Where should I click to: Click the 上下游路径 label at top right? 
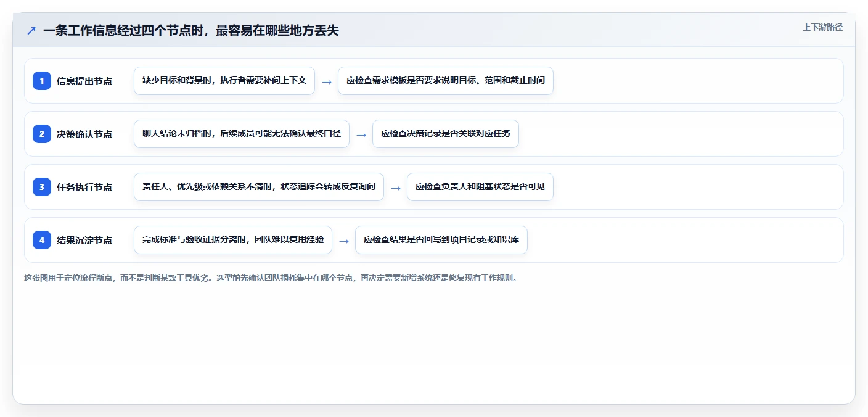click(822, 27)
